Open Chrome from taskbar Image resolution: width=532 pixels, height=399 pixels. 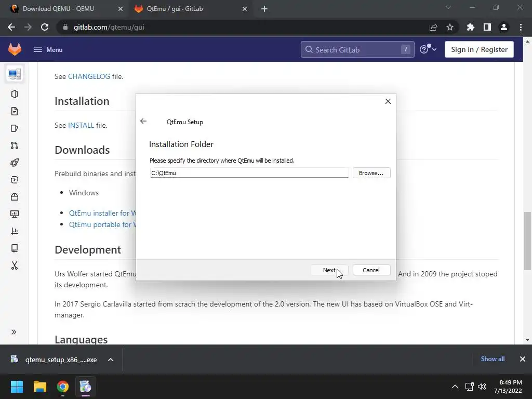[63, 387]
